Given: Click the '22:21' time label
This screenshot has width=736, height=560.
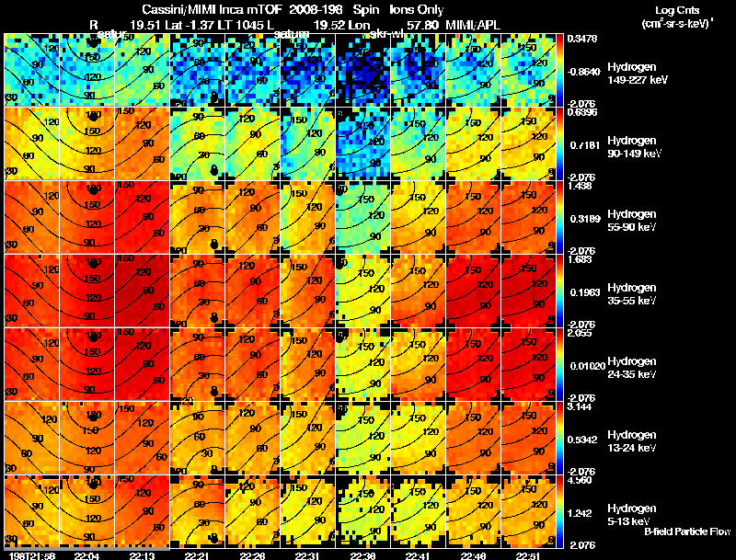Looking at the screenshot, I should (x=197, y=555).
